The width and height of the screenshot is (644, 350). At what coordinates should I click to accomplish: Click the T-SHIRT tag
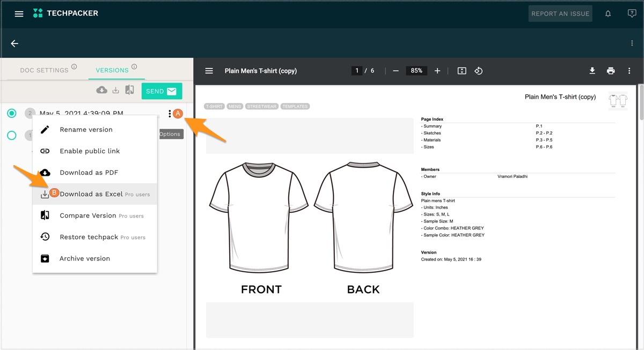tap(214, 106)
